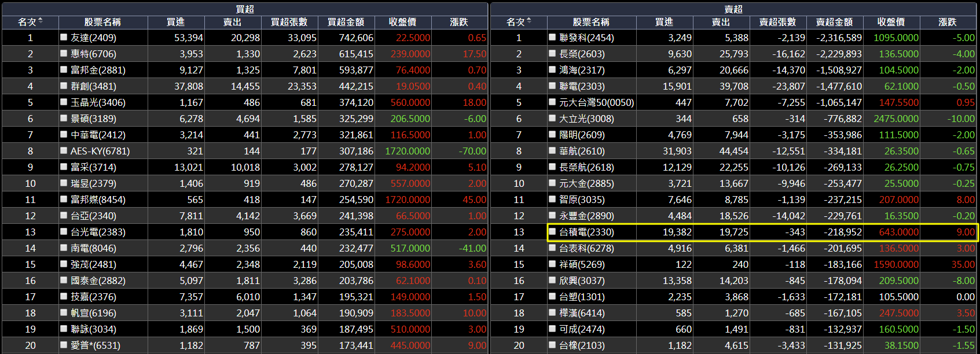Click the 賣超金額 column header

[835, 22]
